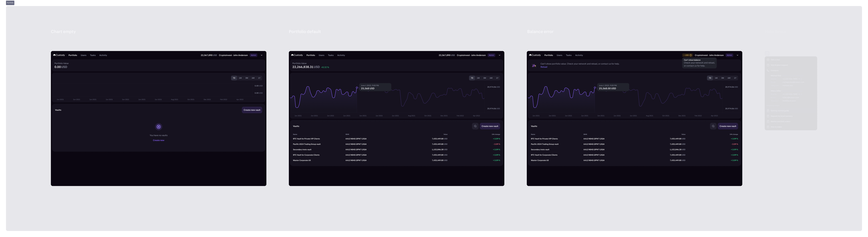Open Users tab in Portfolio default frame
This screenshot has height=237, width=868.
coord(321,55)
